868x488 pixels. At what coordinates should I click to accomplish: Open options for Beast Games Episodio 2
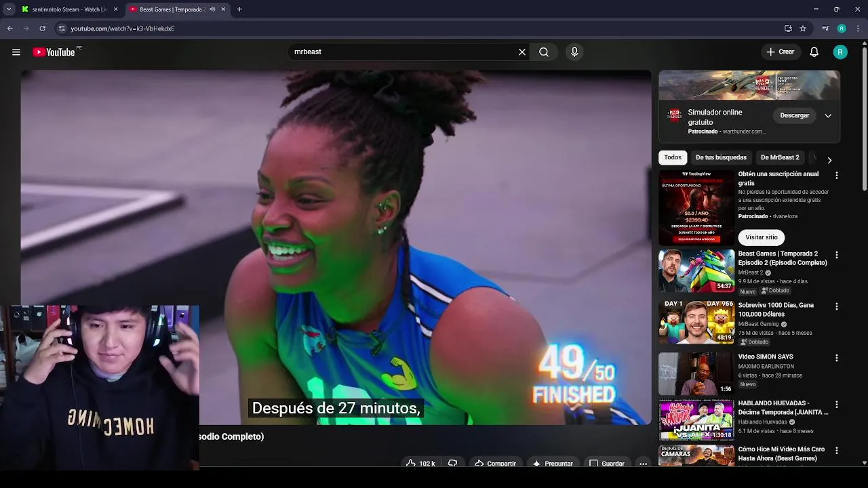(x=836, y=255)
